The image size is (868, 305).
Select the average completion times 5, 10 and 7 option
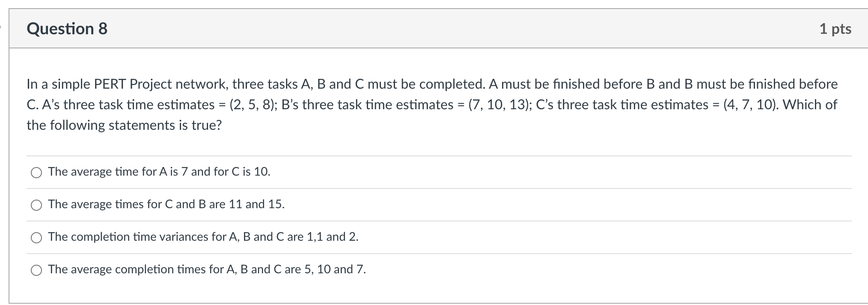(36, 270)
